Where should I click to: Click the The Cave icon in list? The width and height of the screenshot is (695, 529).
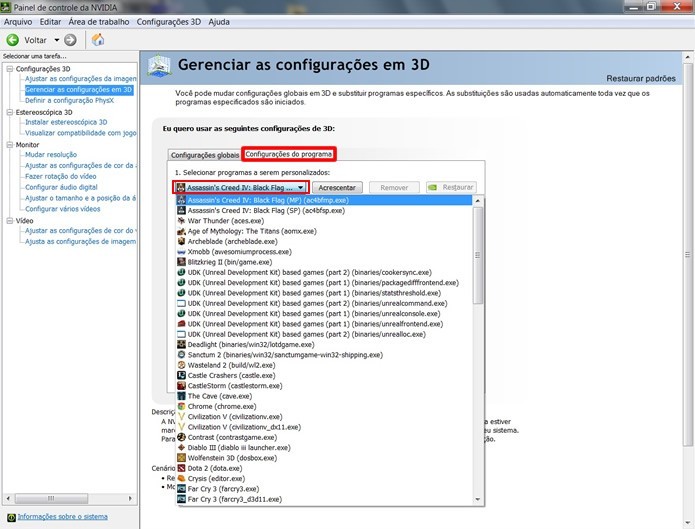click(x=181, y=396)
